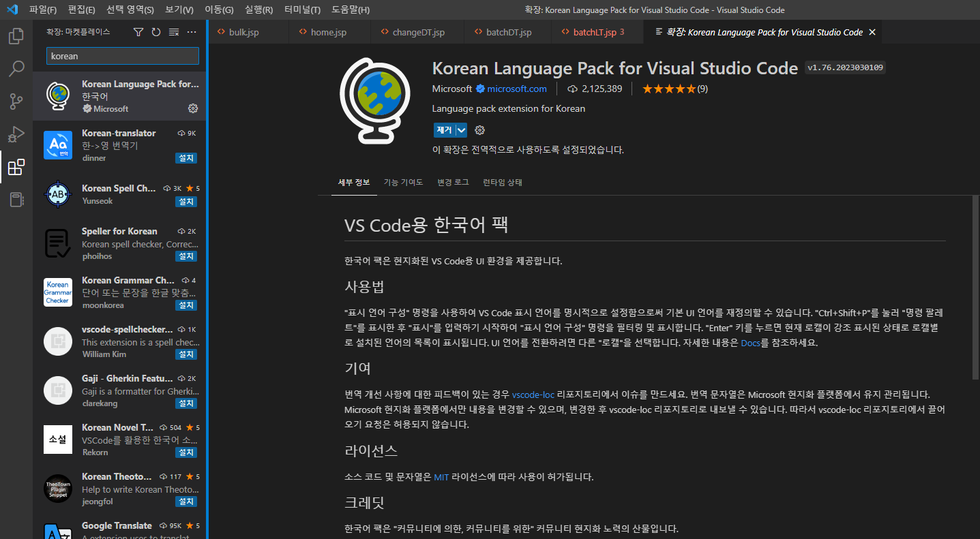Click the version label v1.76.2023030109
The image size is (980, 539).
point(845,67)
